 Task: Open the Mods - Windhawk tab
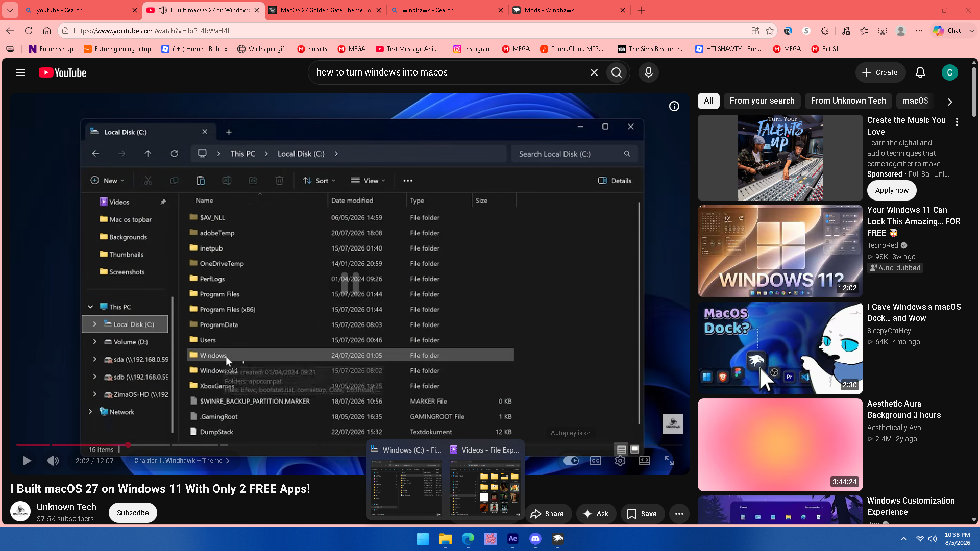click(x=569, y=10)
